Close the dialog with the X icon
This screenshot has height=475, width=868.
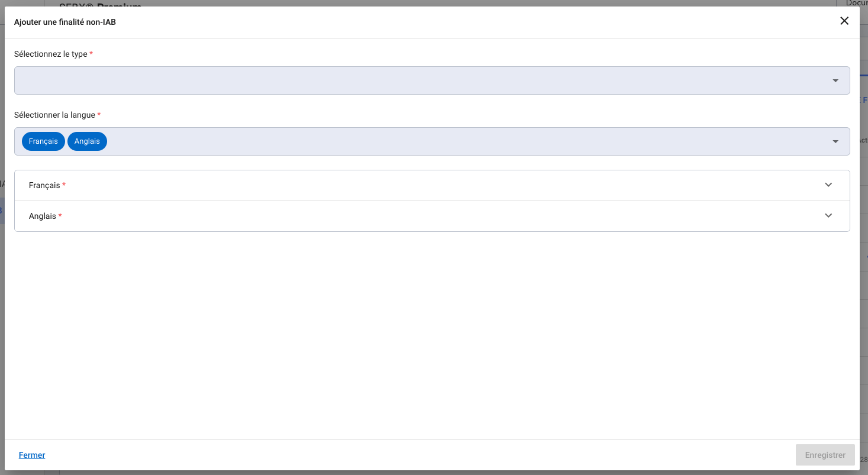(844, 21)
